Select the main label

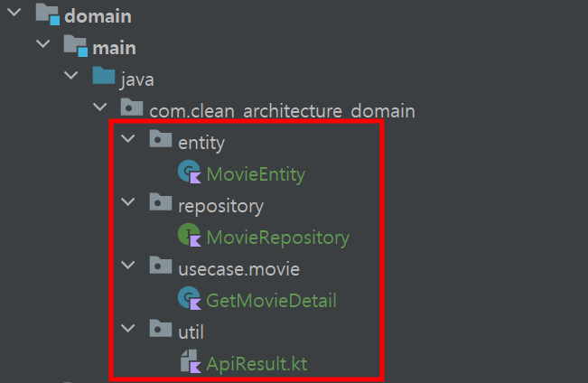coord(115,48)
